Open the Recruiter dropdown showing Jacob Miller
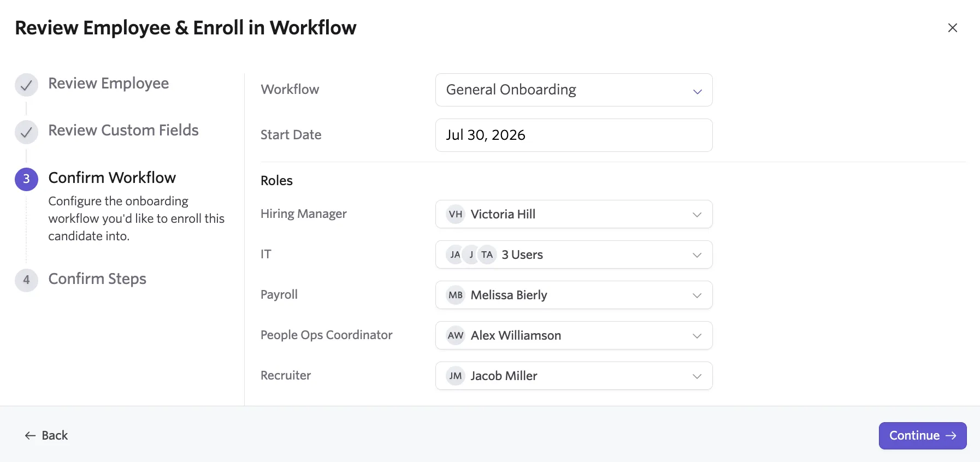The height and width of the screenshot is (462, 980). click(574, 376)
